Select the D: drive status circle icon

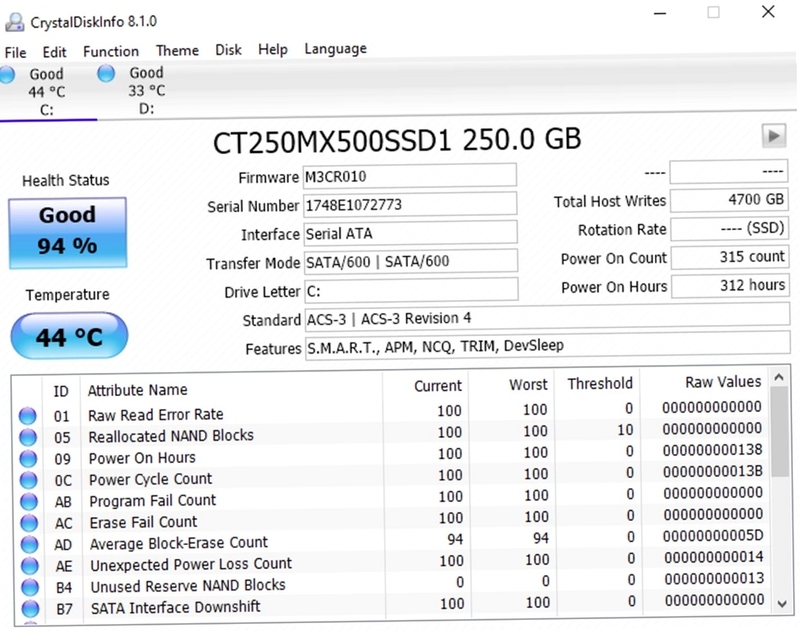click(106, 73)
